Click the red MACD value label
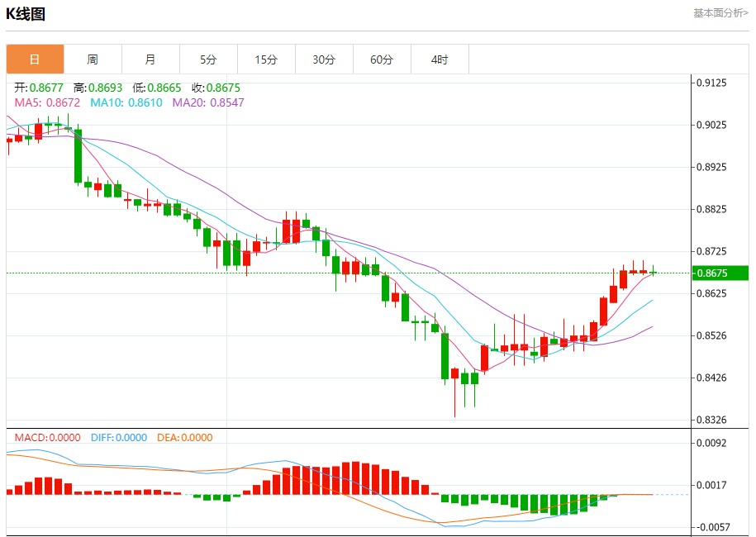The width and height of the screenshot is (756, 537). click(x=46, y=438)
